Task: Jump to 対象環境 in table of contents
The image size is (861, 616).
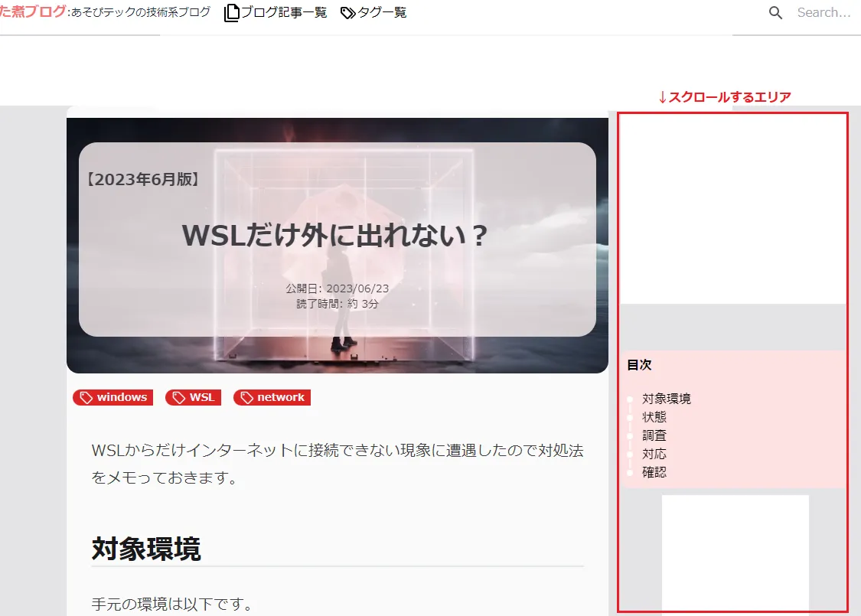Action: [x=666, y=399]
